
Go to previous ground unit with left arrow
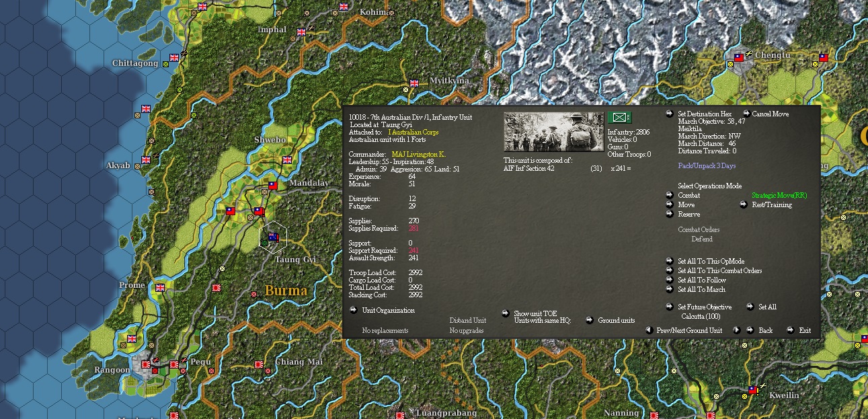(649, 330)
